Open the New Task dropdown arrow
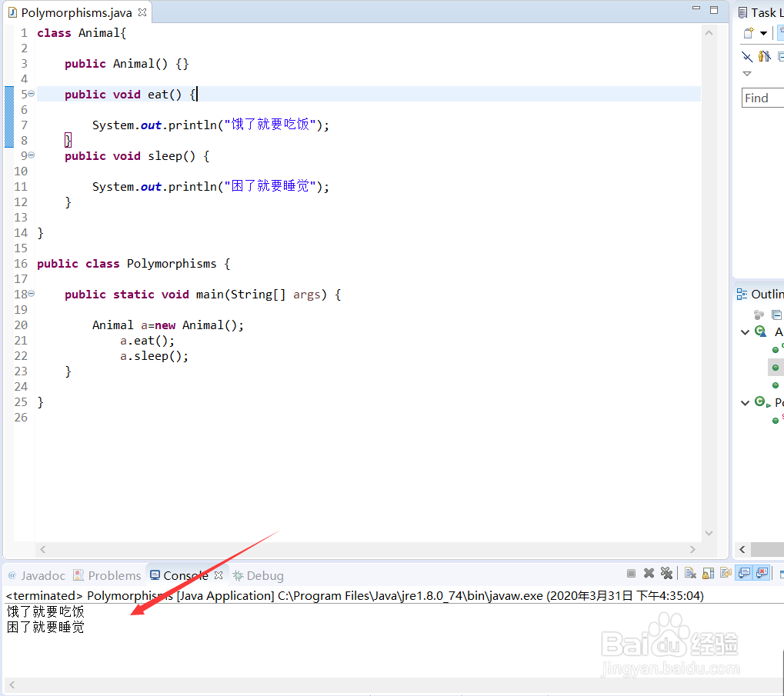The width and height of the screenshot is (784, 696). (x=763, y=34)
